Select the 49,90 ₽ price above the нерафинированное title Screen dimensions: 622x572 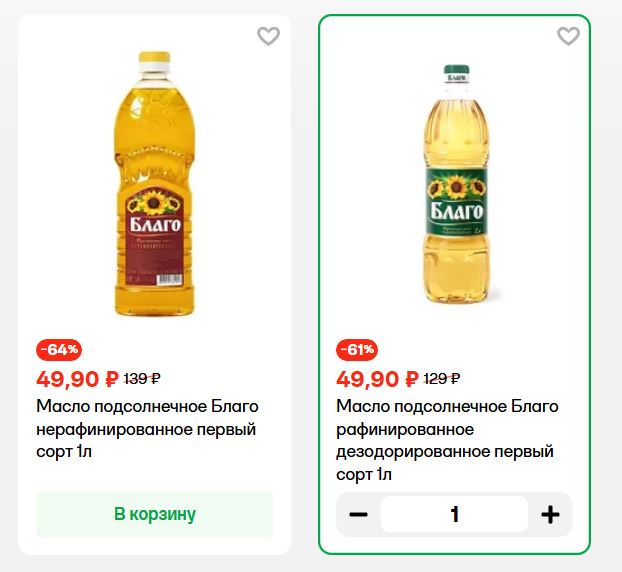[x=77, y=379]
